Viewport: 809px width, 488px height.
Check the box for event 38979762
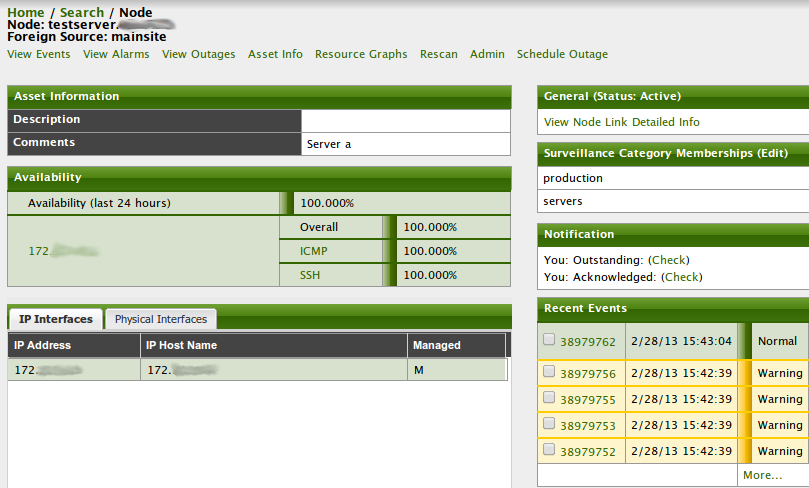tap(548, 340)
